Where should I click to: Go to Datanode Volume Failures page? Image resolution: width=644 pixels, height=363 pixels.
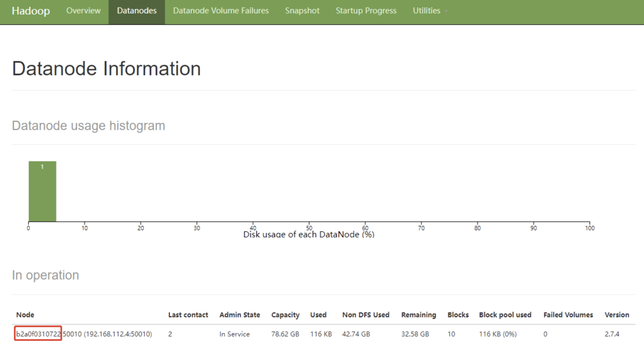(221, 11)
